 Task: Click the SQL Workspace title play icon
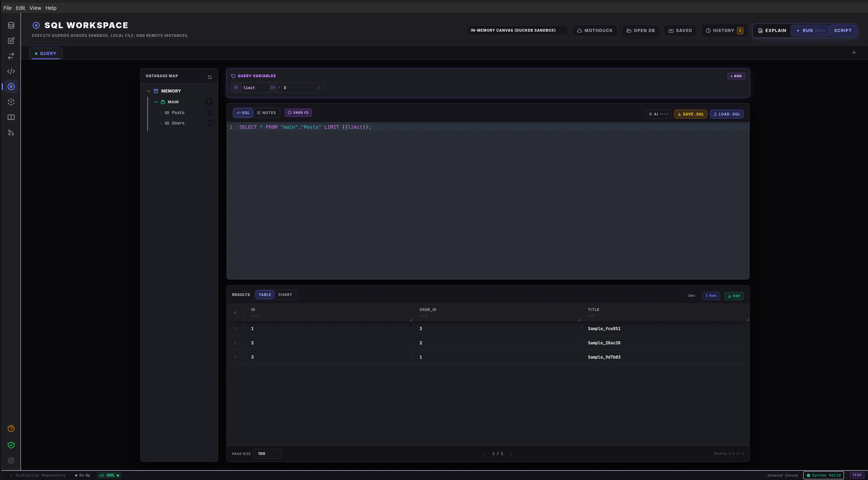[36, 25]
